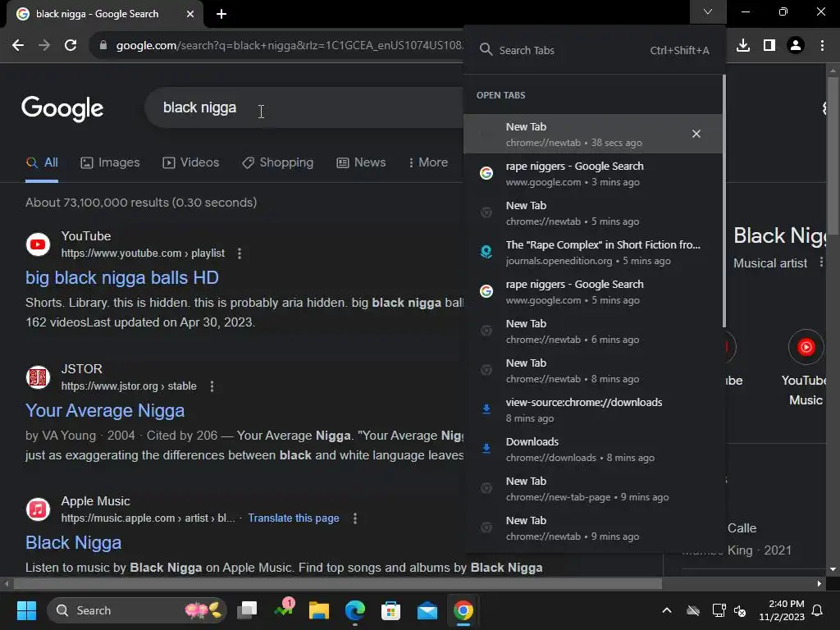
Task: Click the open tabs list scrollbar
Action: (x=724, y=201)
